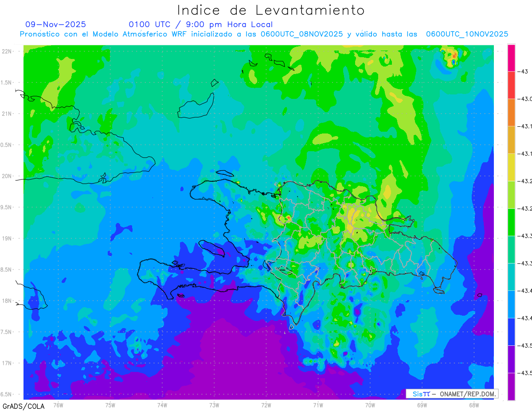Click the yellow swatch on the color scale
Image resolution: width=532 pixels, height=411 pixels.
(511, 167)
